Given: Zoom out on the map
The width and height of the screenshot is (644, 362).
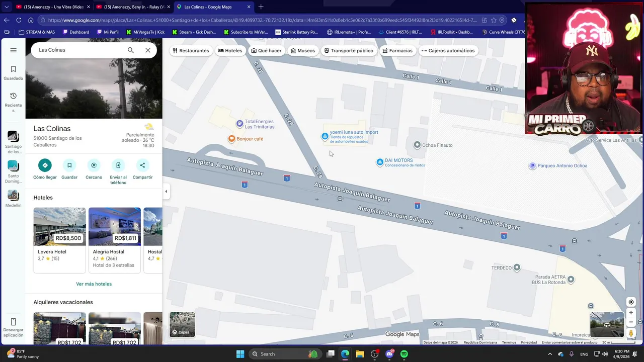Looking at the screenshot, I should pos(631,322).
